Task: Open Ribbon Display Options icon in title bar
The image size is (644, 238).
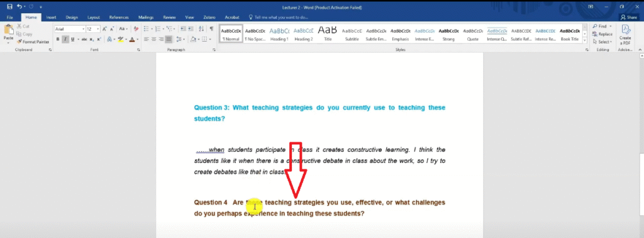Action: coord(591,7)
